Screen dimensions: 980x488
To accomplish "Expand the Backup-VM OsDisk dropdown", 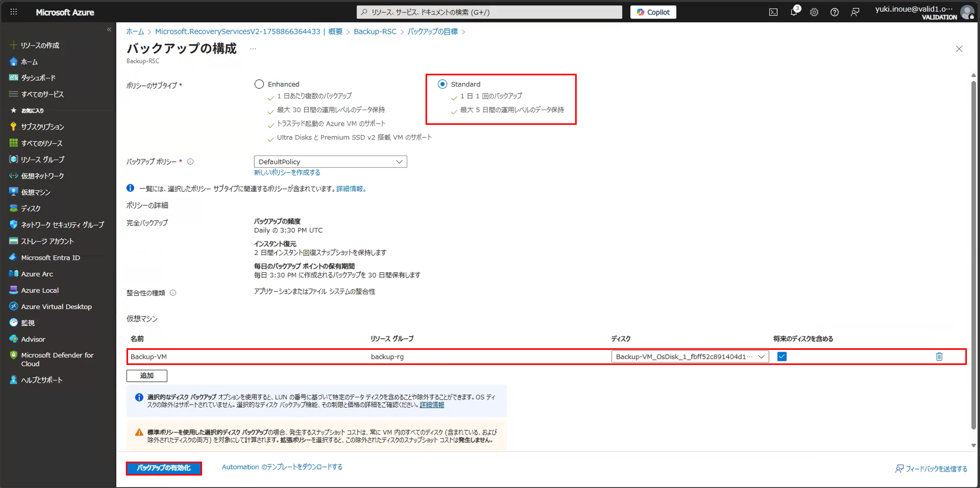I will pyautogui.click(x=690, y=357).
